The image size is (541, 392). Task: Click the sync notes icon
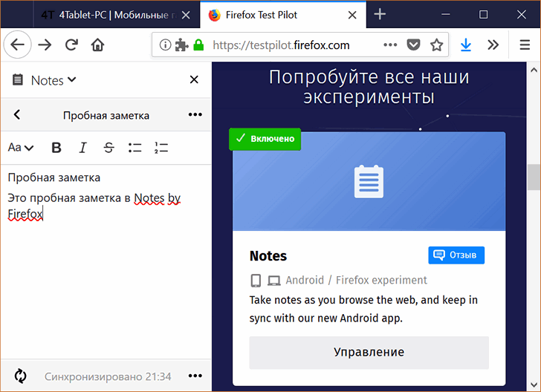coord(20,376)
